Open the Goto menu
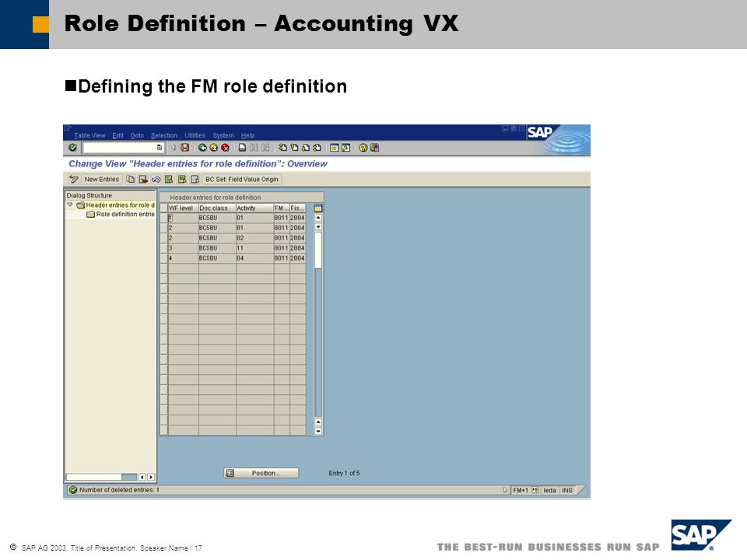Screen dimensions: 747x560 (137, 135)
